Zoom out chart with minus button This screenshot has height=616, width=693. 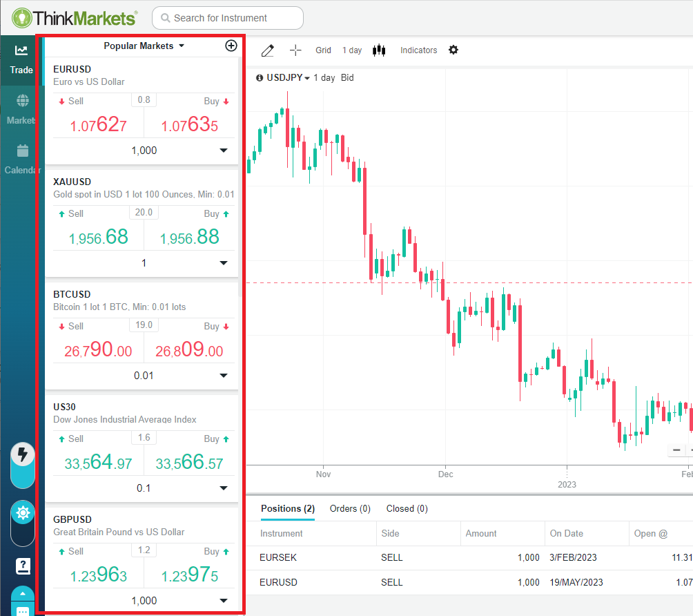(676, 450)
